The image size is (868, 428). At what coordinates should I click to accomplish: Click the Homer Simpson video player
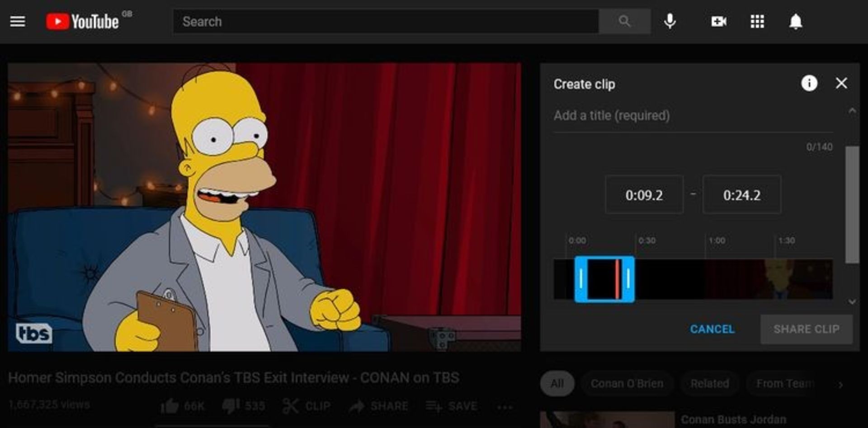(x=264, y=207)
